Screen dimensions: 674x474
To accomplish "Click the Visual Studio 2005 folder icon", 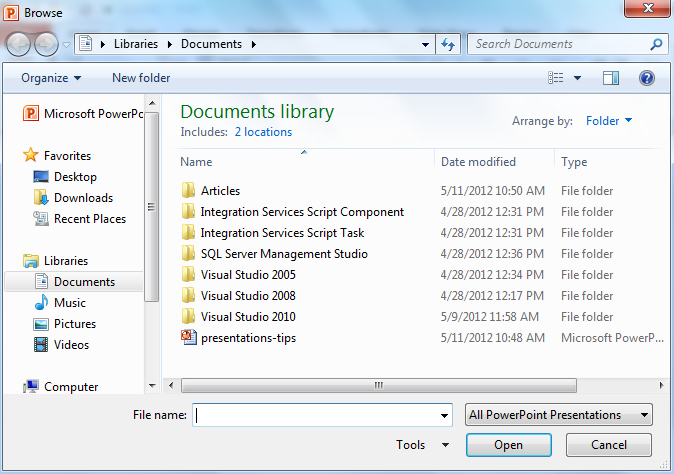I will [x=188, y=274].
